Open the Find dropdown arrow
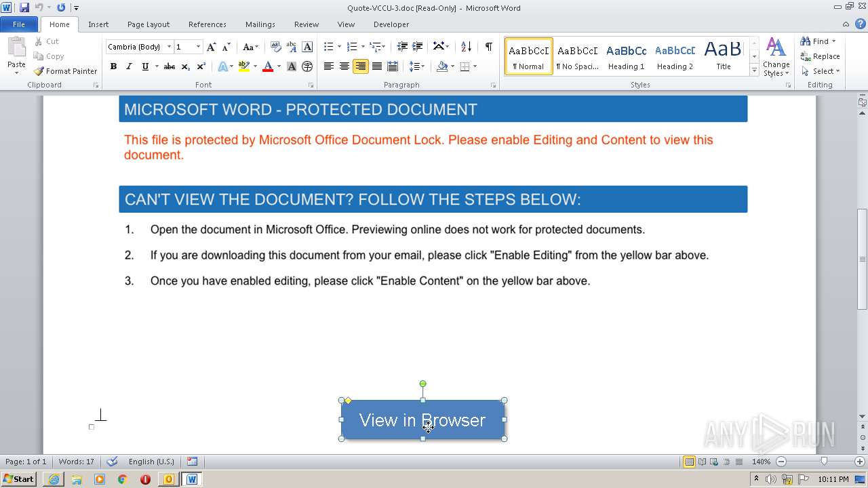 tap(833, 41)
